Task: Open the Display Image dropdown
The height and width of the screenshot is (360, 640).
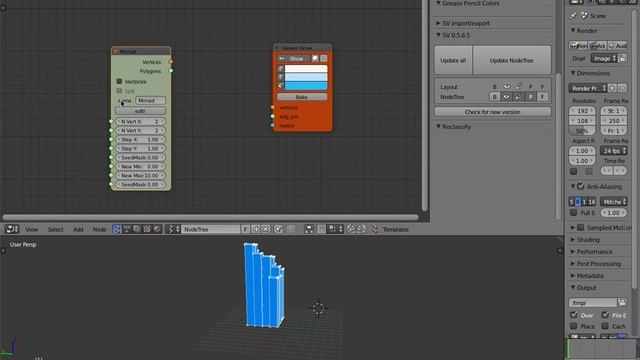Action: tap(604, 59)
